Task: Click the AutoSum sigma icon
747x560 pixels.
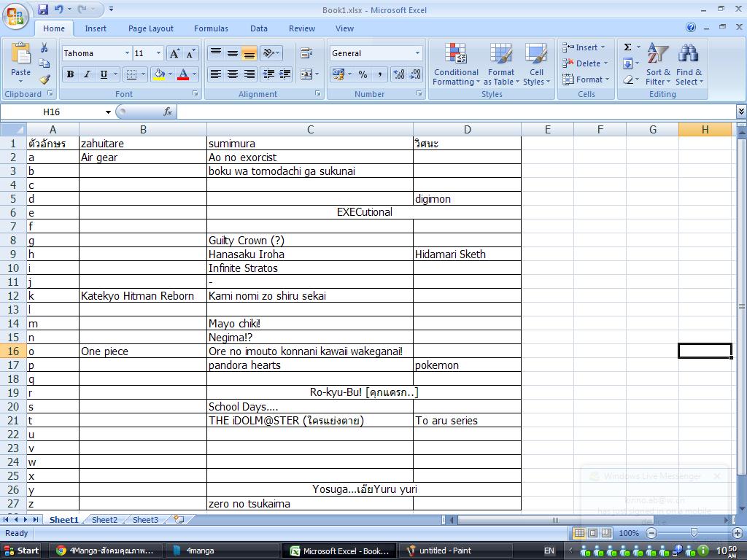Action: coord(628,47)
